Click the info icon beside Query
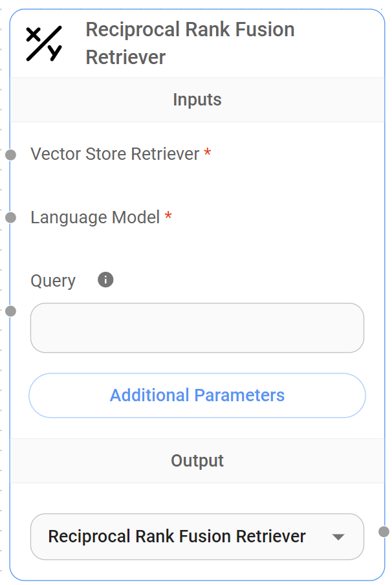Viewport: 392px width, 585px height. point(105,280)
